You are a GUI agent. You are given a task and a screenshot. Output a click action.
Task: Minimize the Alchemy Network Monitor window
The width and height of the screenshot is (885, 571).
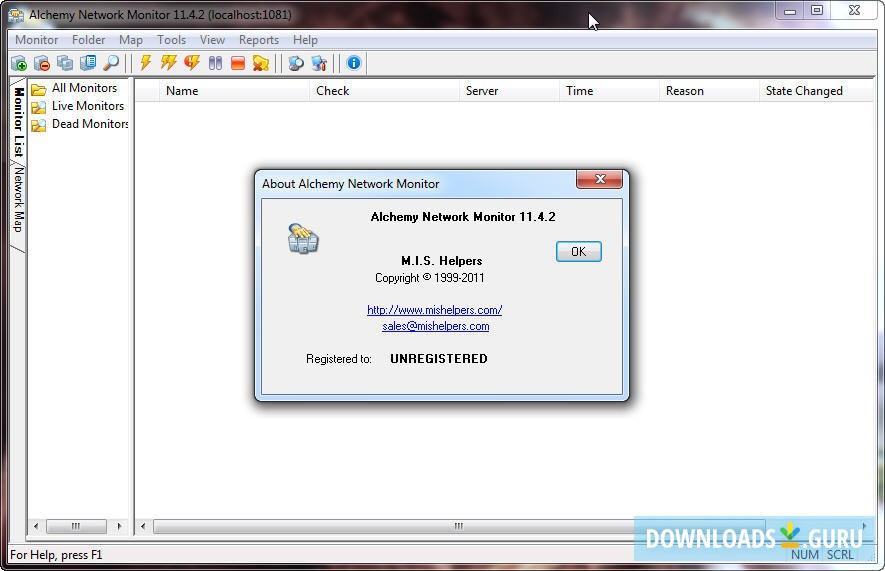[790, 11]
